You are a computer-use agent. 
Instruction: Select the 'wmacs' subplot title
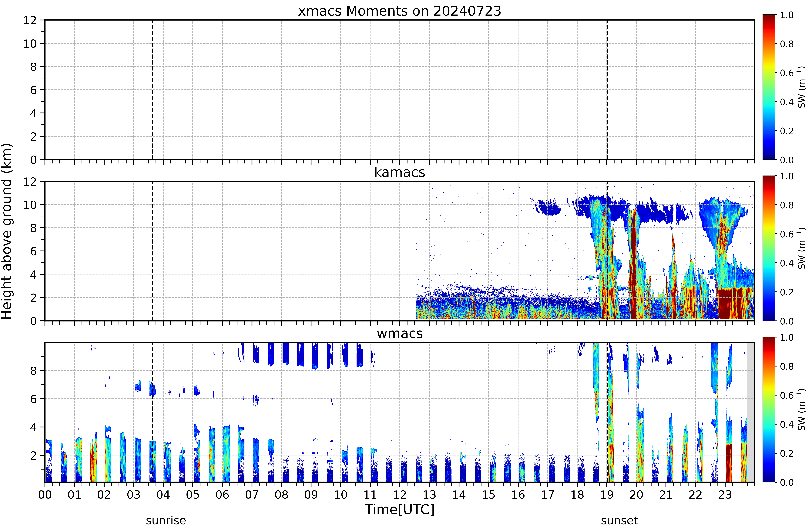tap(400, 333)
